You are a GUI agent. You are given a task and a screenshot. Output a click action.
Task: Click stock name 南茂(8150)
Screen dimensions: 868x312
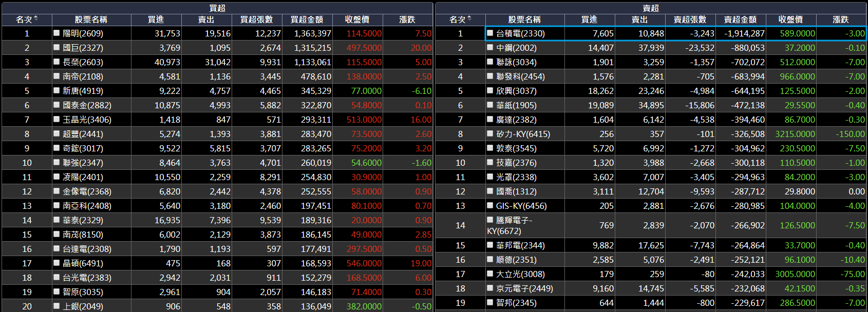83,235
